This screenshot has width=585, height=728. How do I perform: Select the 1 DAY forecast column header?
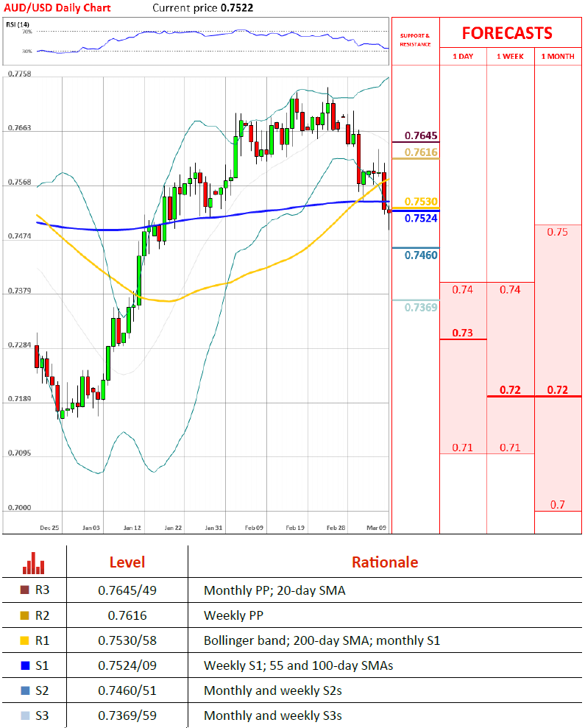pyautogui.click(x=463, y=56)
